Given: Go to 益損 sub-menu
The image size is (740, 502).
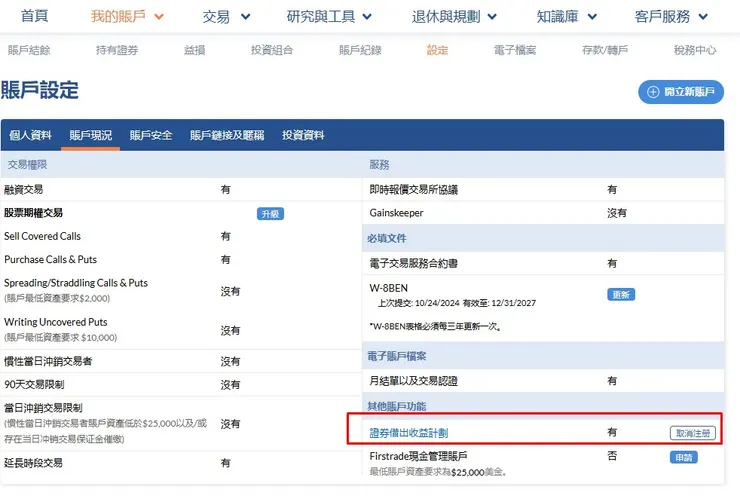Looking at the screenshot, I should pos(194,50).
